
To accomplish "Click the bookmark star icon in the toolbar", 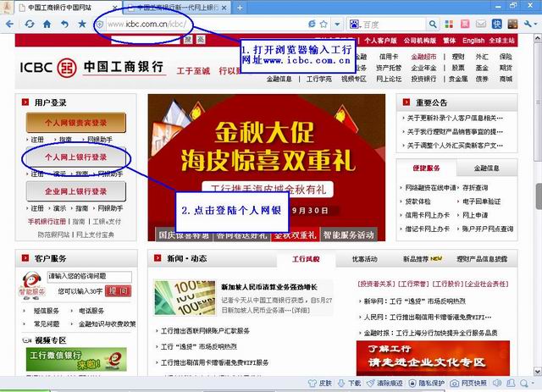I will pyautogui.click(x=82, y=24).
